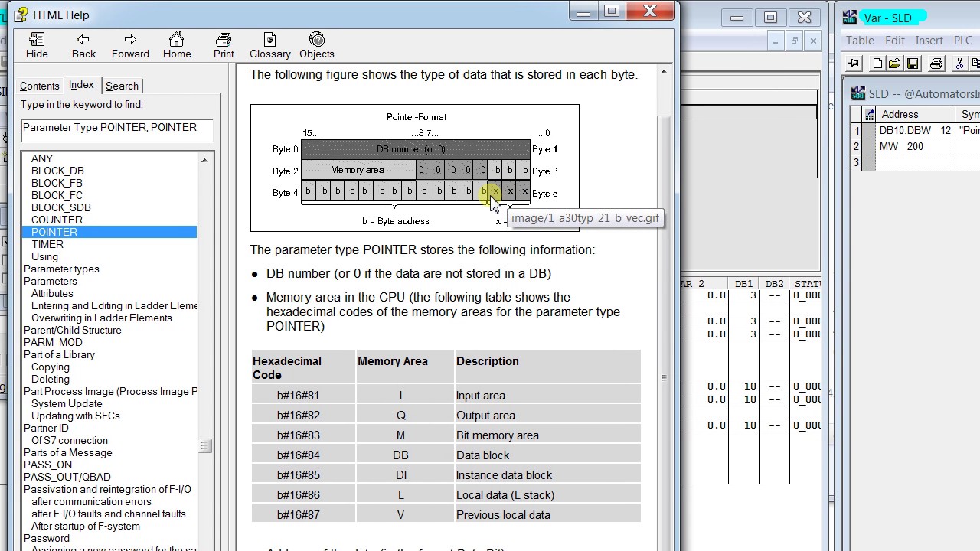Select Attributes under Parameters

pyautogui.click(x=52, y=293)
